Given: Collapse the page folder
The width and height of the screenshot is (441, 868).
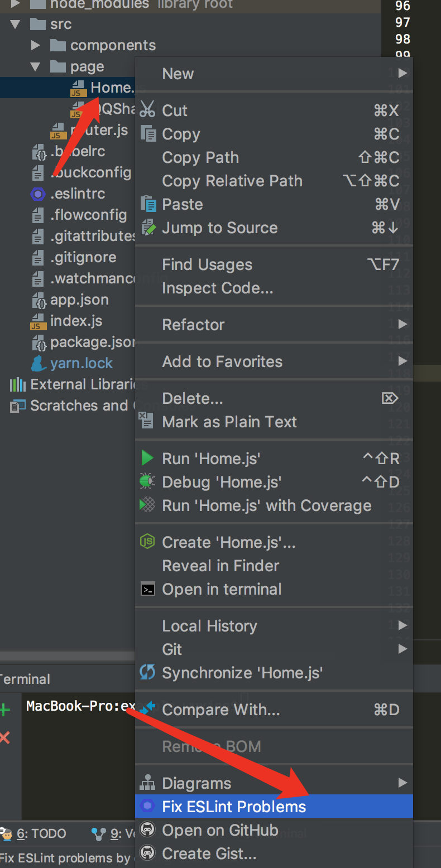Looking at the screenshot, I should [36, 67].
